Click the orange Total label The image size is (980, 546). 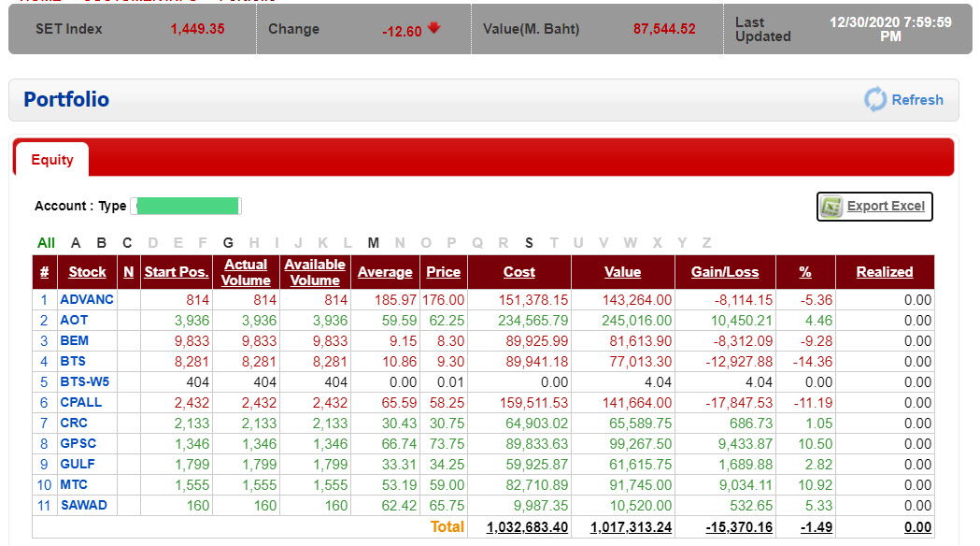(x=447, y=526)
